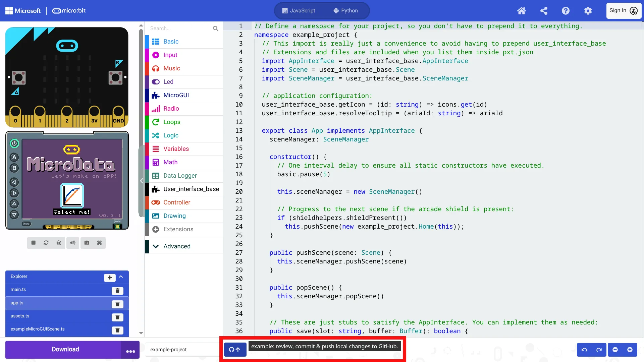Image resolution: width=644 pixels, height=362 pixels.
Task: Open the Music category
Action: click(x=184, y=68)
